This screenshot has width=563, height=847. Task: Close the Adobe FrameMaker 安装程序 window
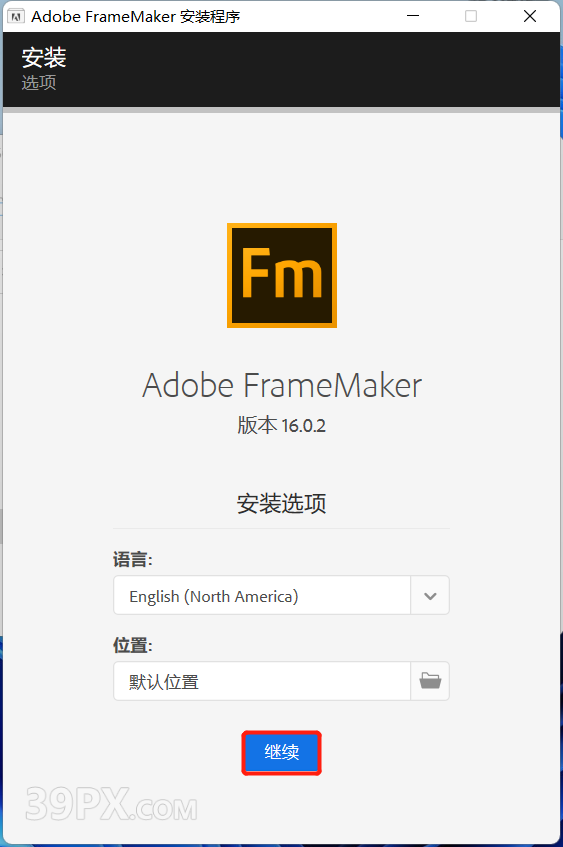pyautogui.click(x=530, y=16)
